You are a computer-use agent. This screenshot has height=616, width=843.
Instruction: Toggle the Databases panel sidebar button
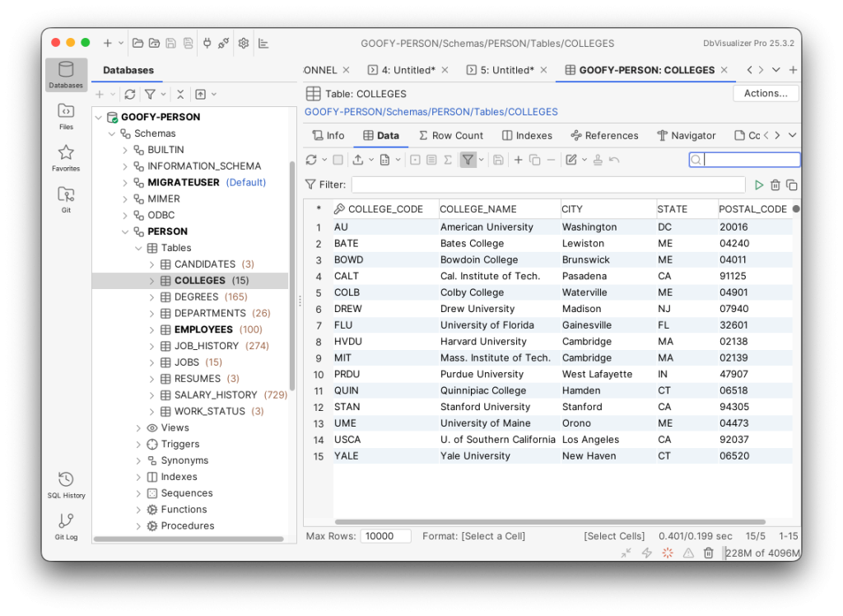[x=66, y=74]
